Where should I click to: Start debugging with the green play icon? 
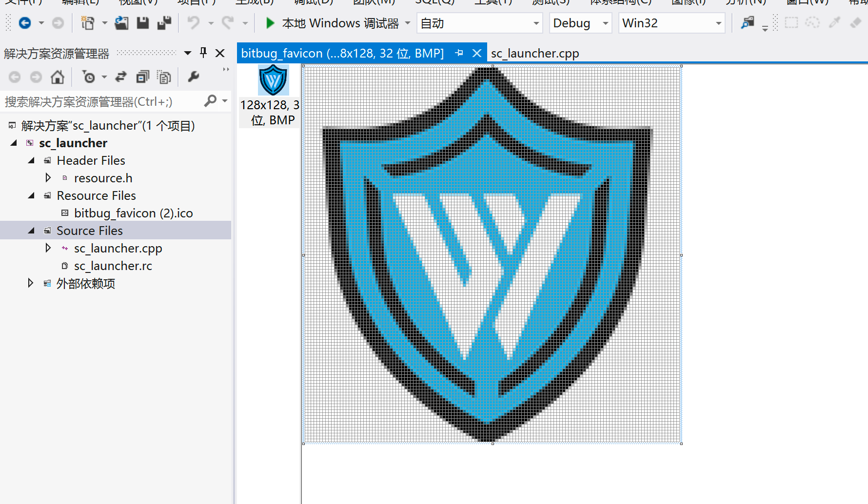(270, 23)
